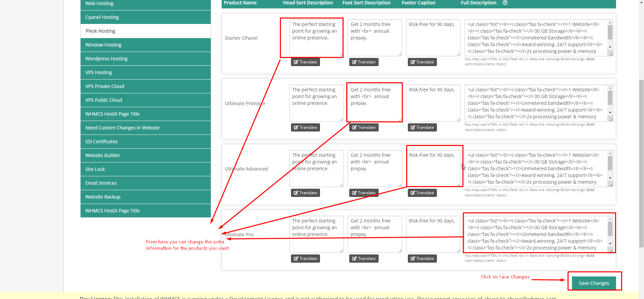Click Translate under Starter CPanel footer caption
The width and height of the screenshot is (644, 299).
(x=422, y=62)
